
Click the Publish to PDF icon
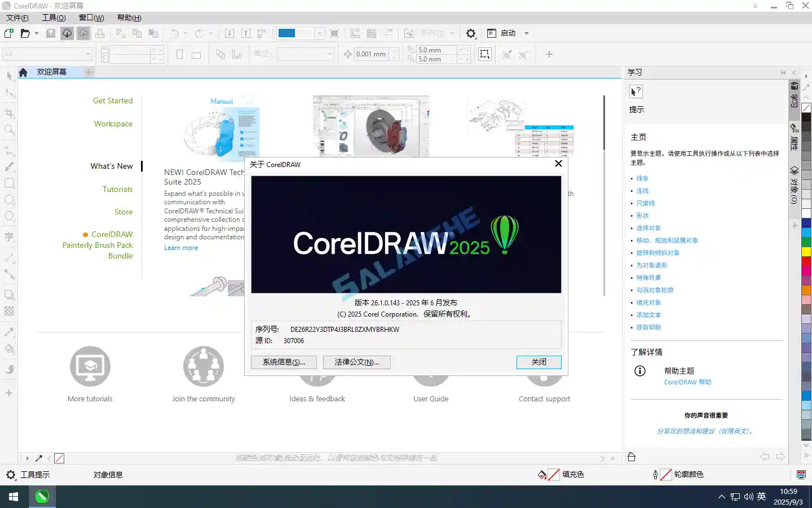click(x=262, y=33)
